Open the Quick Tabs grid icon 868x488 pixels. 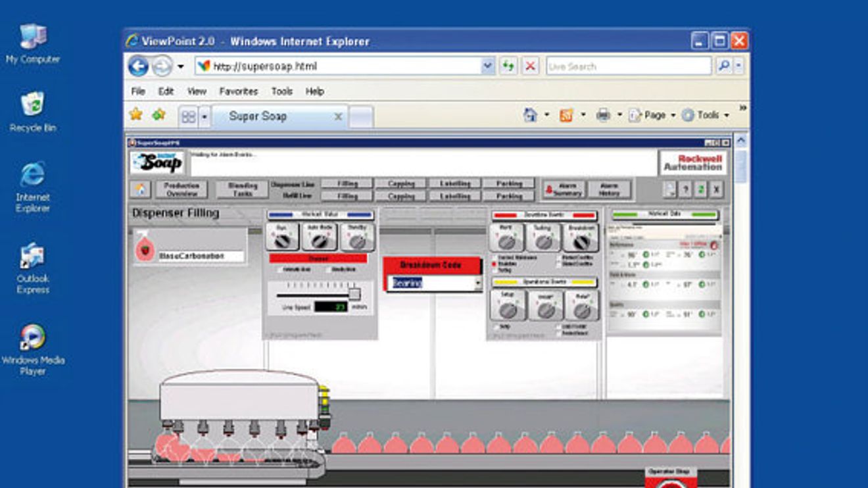coord(188,116)
